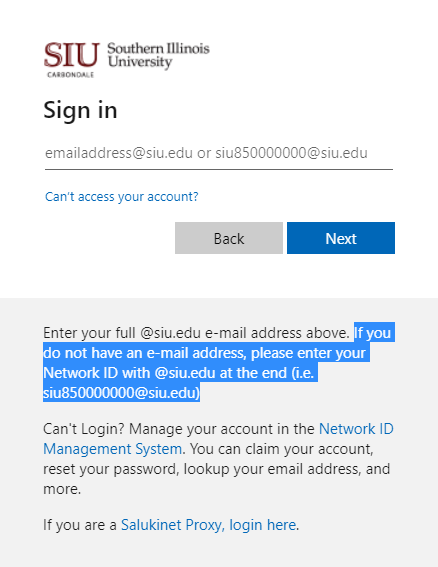Follow the Salukinet Proxy, login here link
Viewport: 438px width, 567px height.
pyautogui.click(x=208, y=525)
